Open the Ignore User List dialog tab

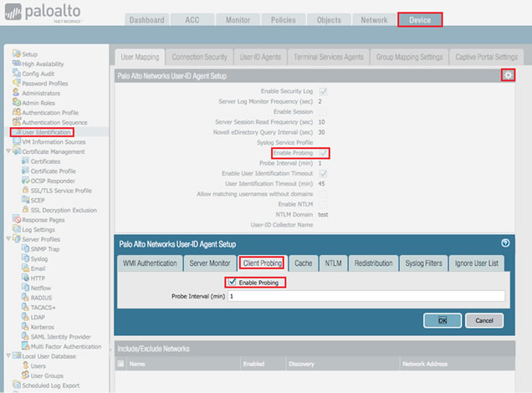[476, 263]
